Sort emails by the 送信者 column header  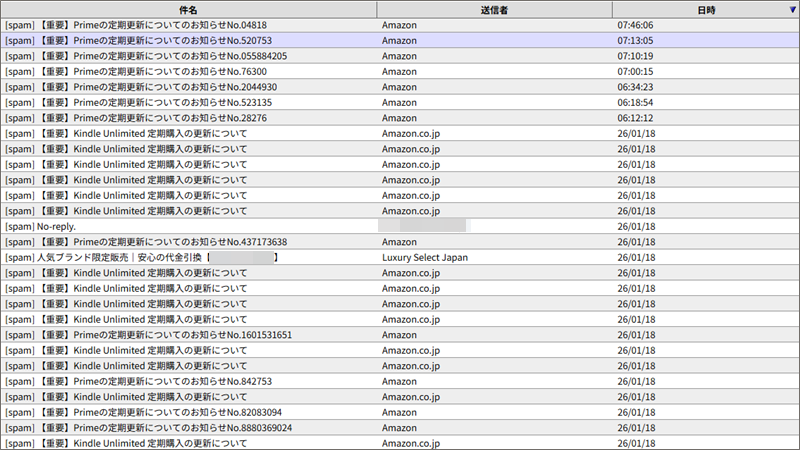pos(494,9)
